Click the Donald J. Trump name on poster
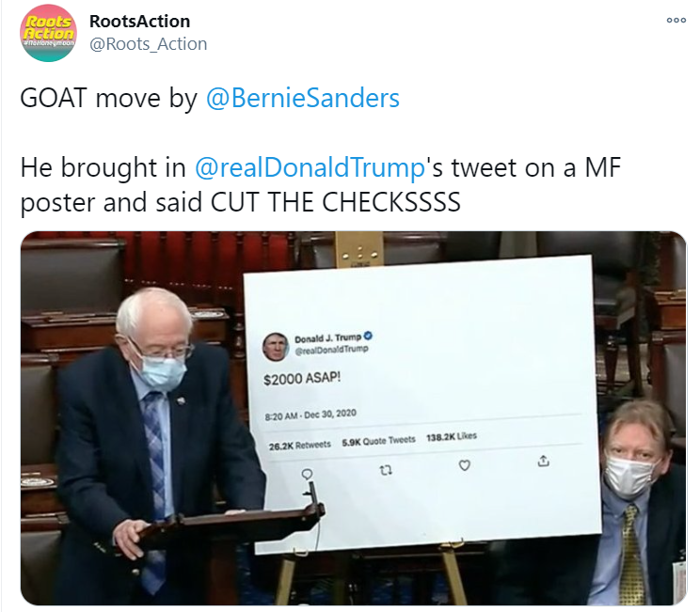The width and height of the screenshot is (700, 612). pos(327,338)
